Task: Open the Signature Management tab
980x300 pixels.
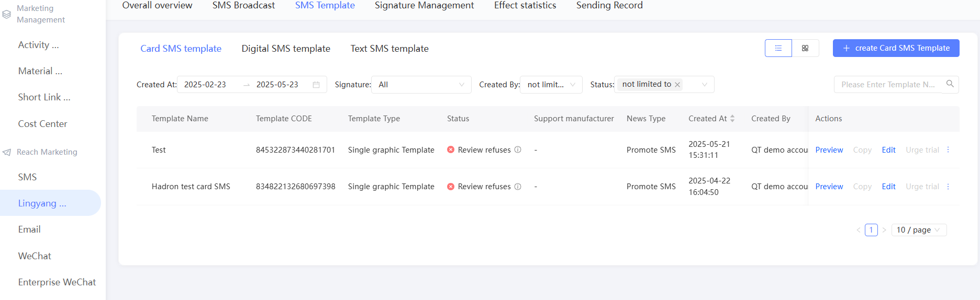Action: pos(424,5)
